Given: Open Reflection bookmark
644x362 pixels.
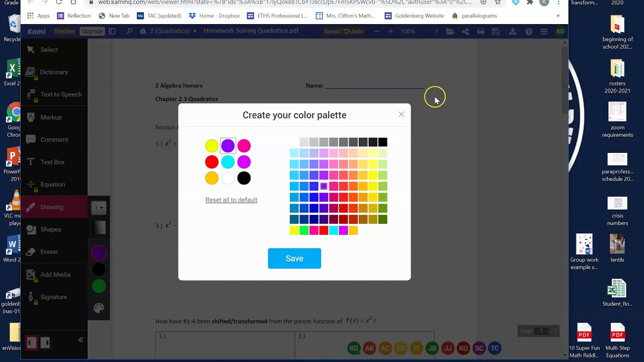Looking at the screenshot, I should (74, 16).
